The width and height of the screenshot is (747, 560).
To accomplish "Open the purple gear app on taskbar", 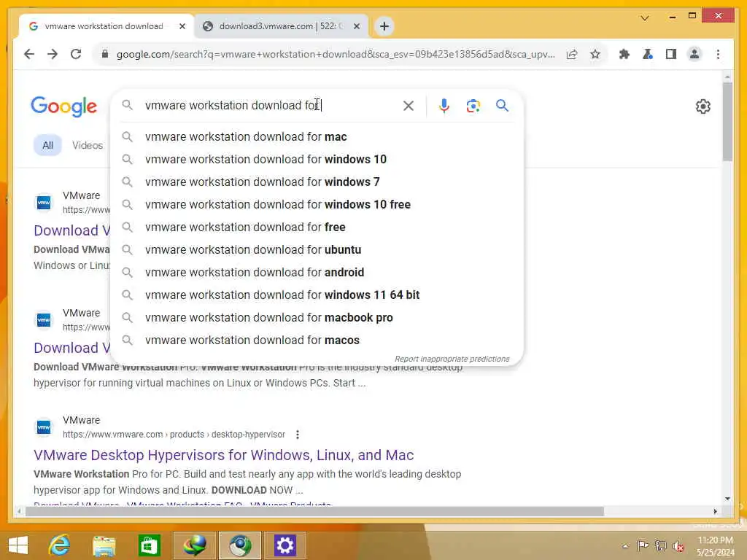I will pos(285,545).
